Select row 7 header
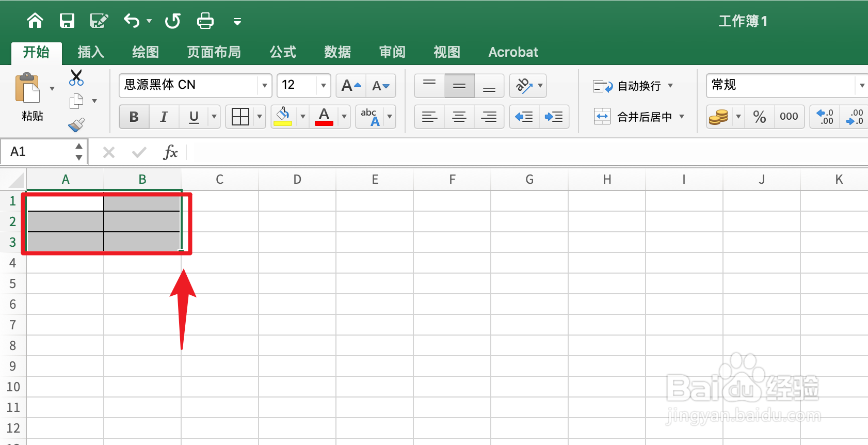 [13, 325]
